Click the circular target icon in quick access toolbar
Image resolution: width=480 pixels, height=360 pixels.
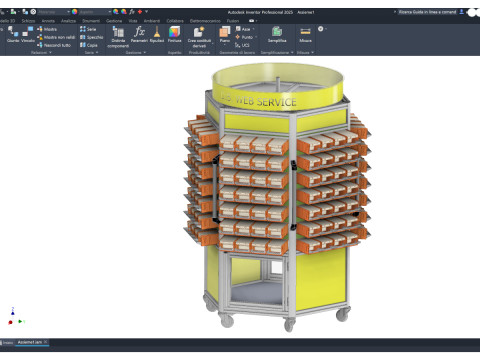pyautogui.click(x=33, y=12)
